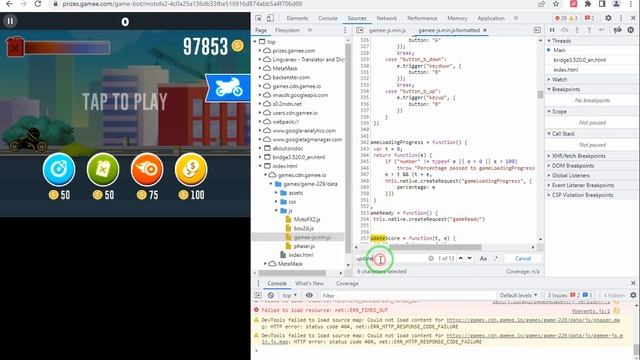Image resolution: width=640 pixels, height=360 pixels.
Task: Toggle match case Aa button
Action: (x=483, y=258)
